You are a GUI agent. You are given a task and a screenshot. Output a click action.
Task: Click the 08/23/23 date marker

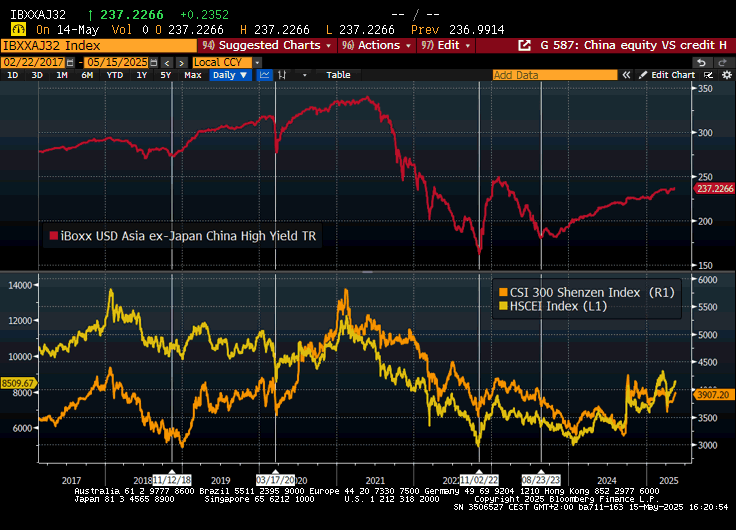click(x=541, y=480)
